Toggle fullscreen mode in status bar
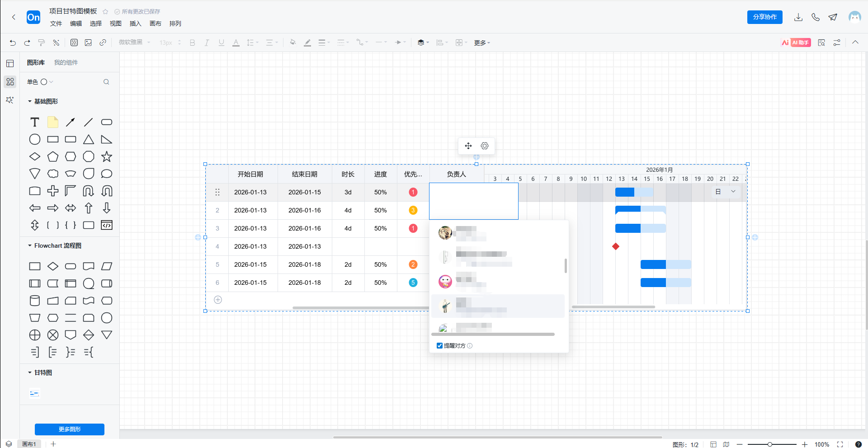 (840, 444)
